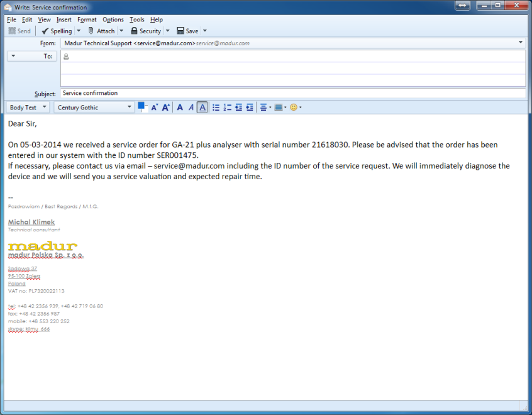Send the email message
Viewport: 532px width, 415px height.
tap(19, 31)
